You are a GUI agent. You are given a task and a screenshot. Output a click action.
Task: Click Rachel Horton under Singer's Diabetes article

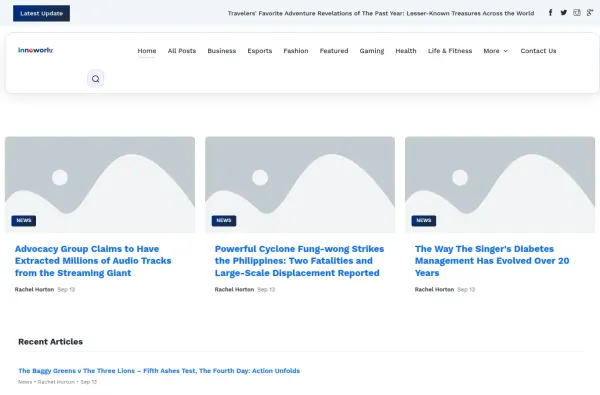434,289
